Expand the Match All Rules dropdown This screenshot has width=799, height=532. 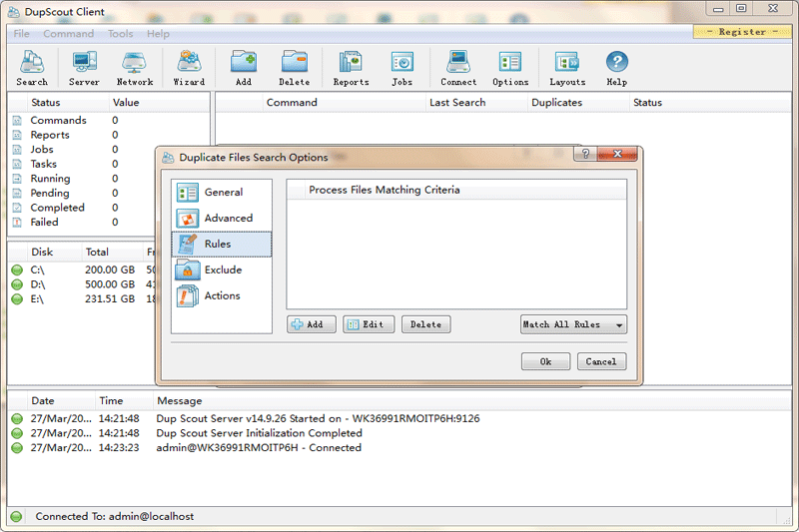[574, 324]
